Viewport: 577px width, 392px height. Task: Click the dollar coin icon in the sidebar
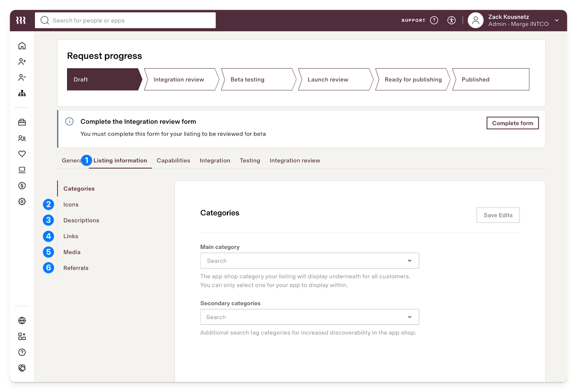pyautogui.click(x=22, y=186)
